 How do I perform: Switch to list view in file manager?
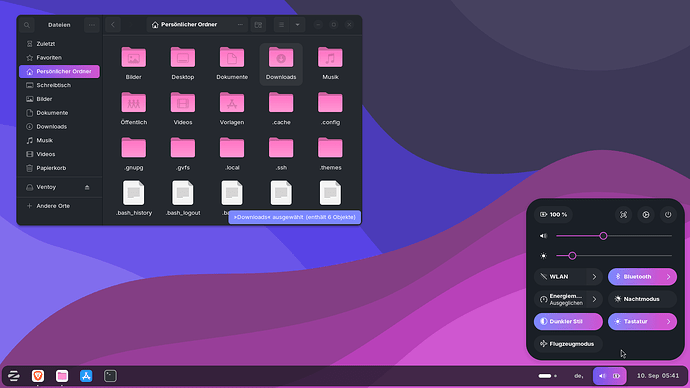[x=282, y=25]
